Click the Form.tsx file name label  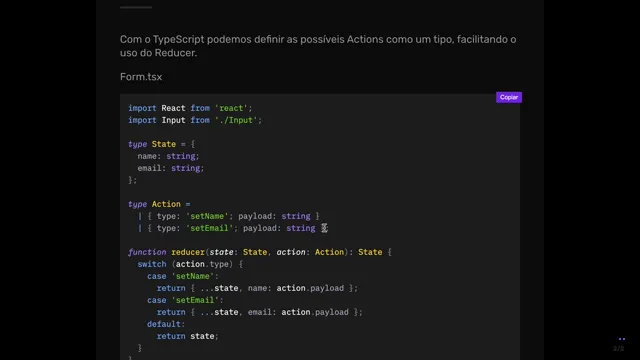(141, 77)
